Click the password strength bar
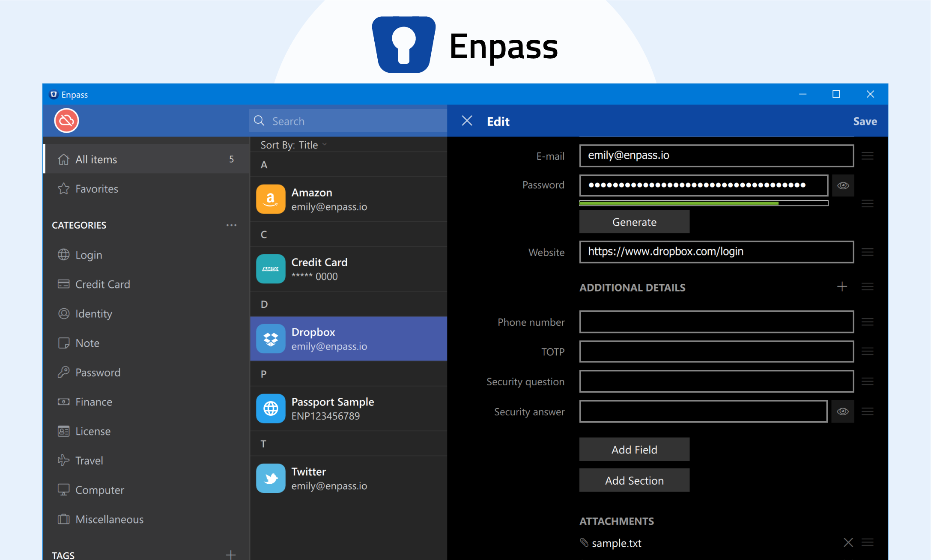Image resolution: width=931 pixels, height=560 pixels. (x=704, y=203)
